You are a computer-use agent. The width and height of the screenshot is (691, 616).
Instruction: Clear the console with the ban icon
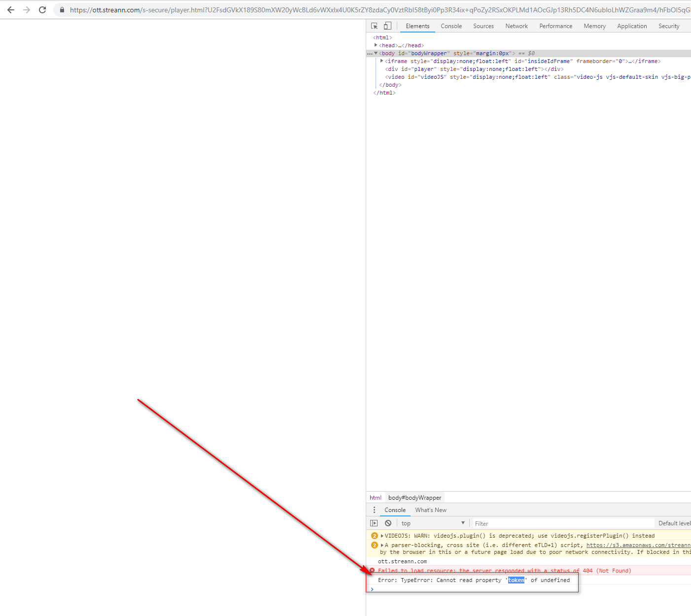(388, 523)
